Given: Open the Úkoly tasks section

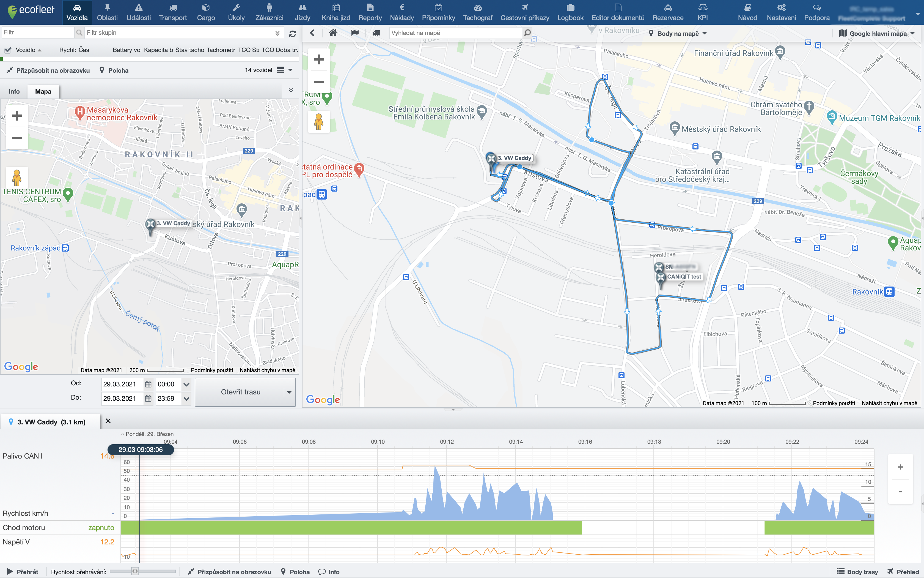Looking at the screenshot, I should tap(236, 12).
